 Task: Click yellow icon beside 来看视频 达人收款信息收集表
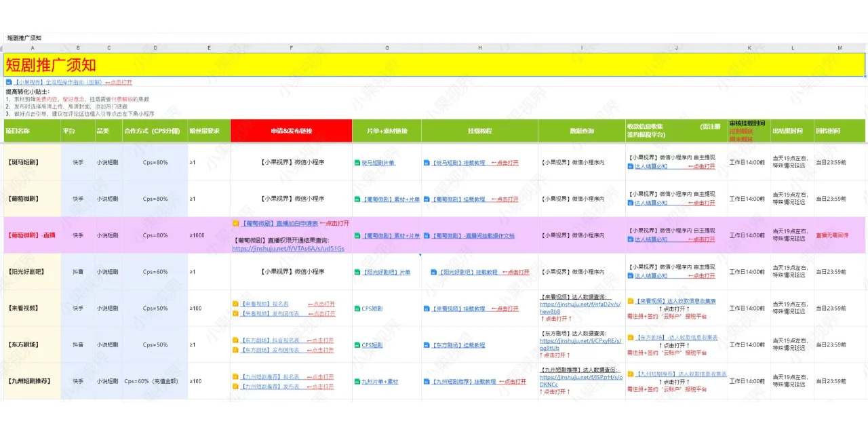point(631,300)
